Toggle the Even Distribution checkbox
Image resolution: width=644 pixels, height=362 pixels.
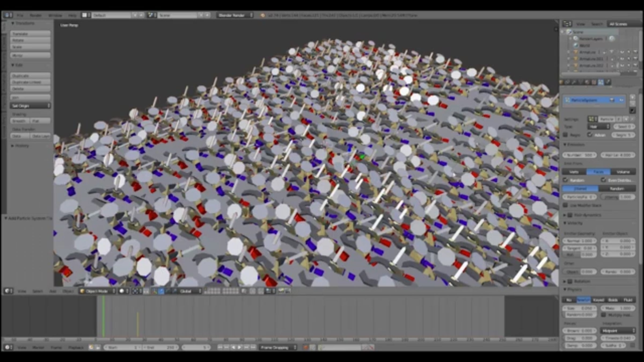coord(603,180)
